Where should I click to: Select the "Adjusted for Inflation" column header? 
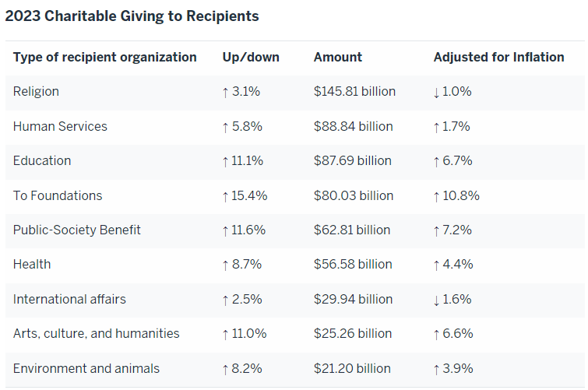[x=498, y=57]
